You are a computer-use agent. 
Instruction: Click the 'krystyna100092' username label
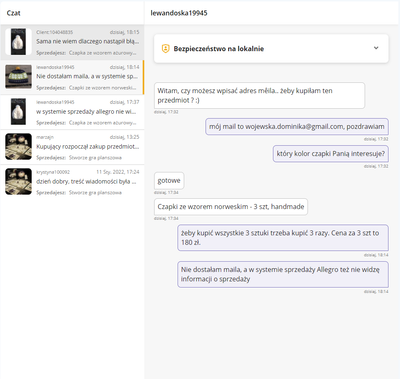53,172
